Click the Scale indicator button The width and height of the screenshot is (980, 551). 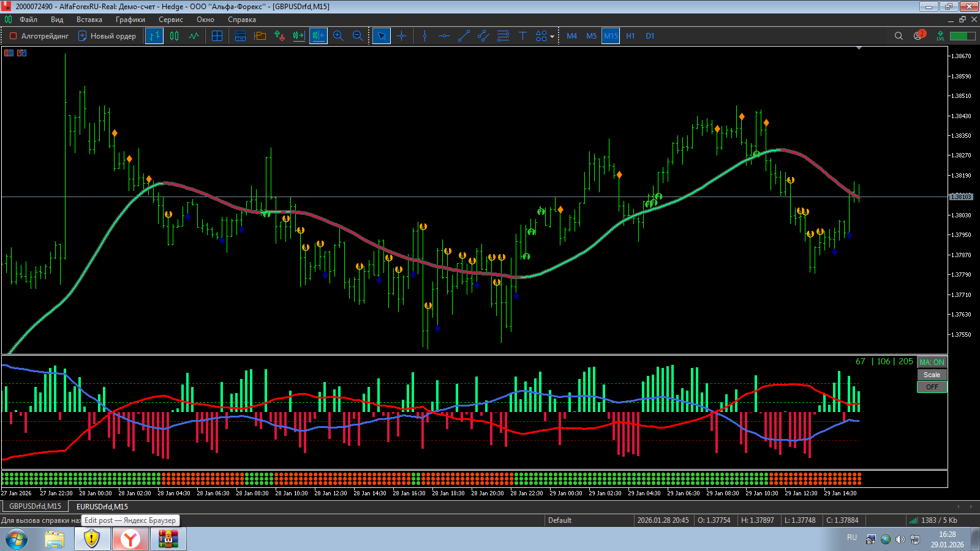932,375
